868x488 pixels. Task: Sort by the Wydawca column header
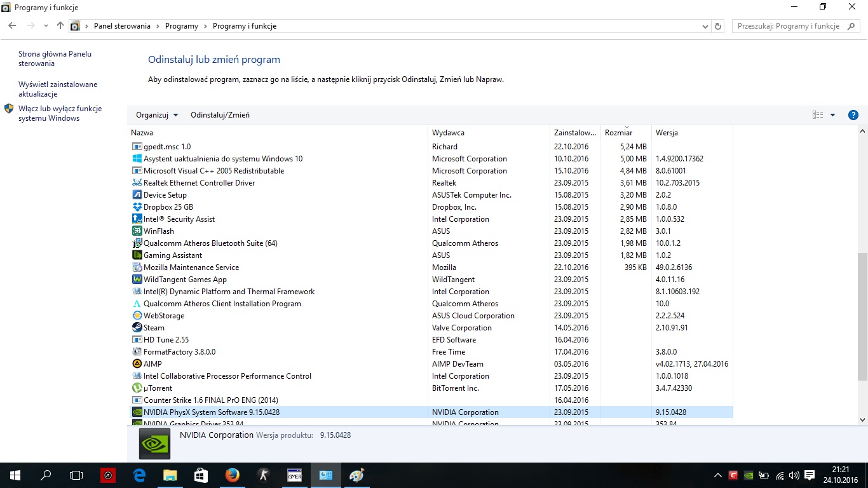(x=489, y=133)
